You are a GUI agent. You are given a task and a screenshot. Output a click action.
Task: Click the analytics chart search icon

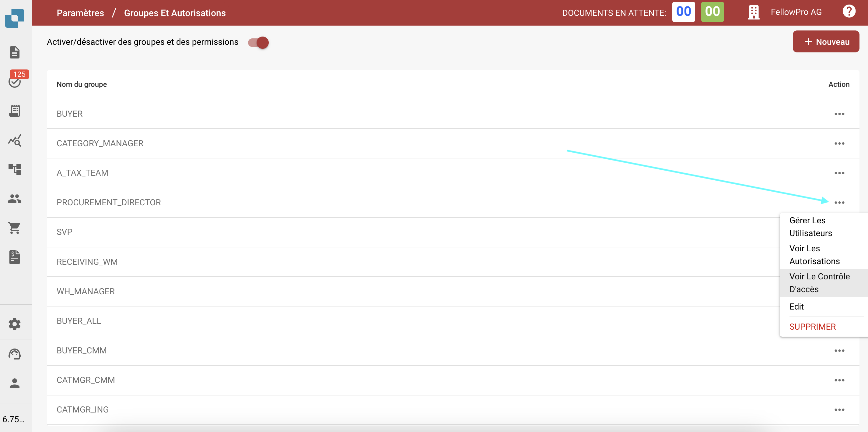pyautogui.click(x=15, y=140)
